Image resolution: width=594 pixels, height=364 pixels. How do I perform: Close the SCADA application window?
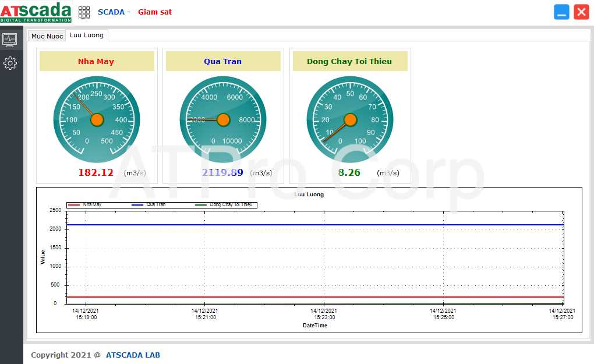pyautogui.click(x=581, y=12)
